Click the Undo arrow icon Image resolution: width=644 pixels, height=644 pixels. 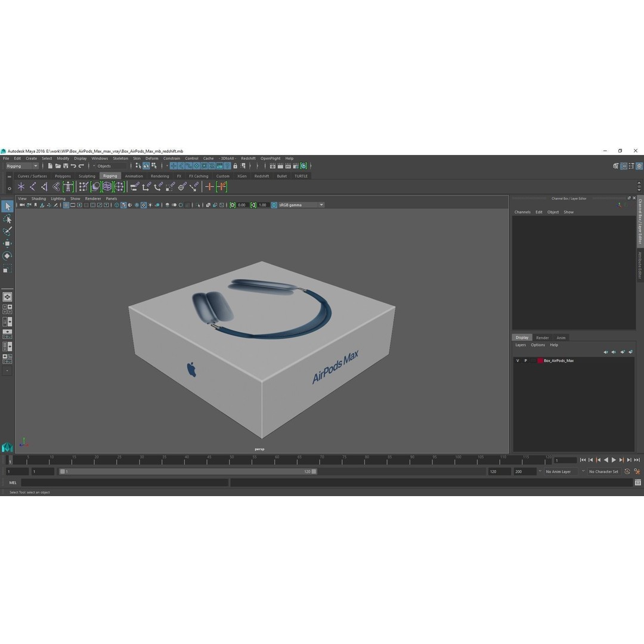coord(73,166)
